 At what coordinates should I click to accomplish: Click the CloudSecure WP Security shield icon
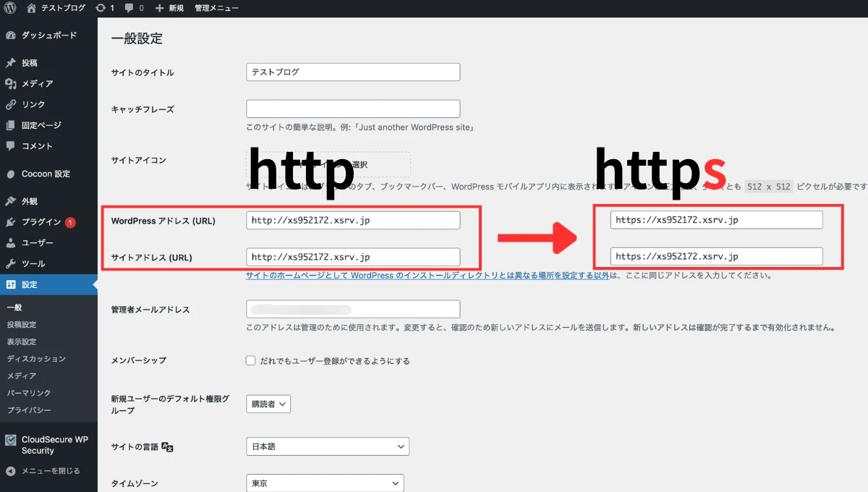(x=11, y=440)
